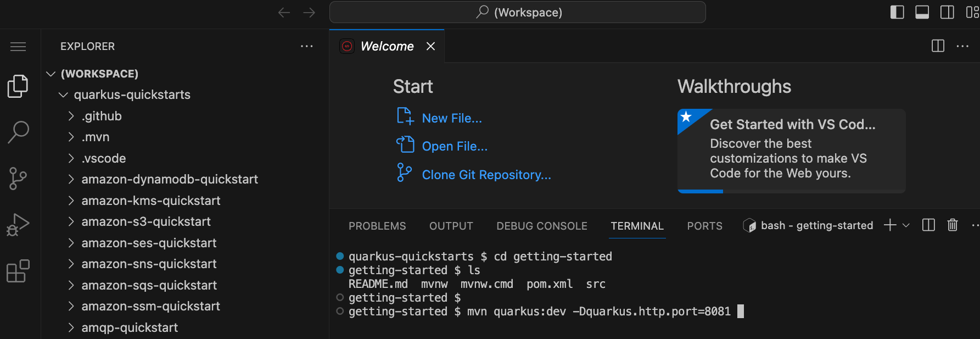
Task: Expand the .mvn folder
Action: [71, 137]
